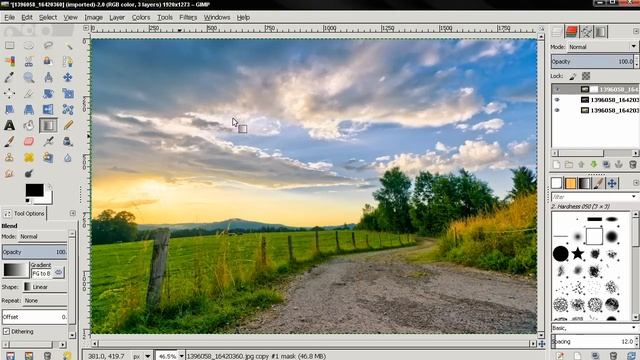Select the Bucket Fill tool

pyautogui.click(x=29, y=125)
